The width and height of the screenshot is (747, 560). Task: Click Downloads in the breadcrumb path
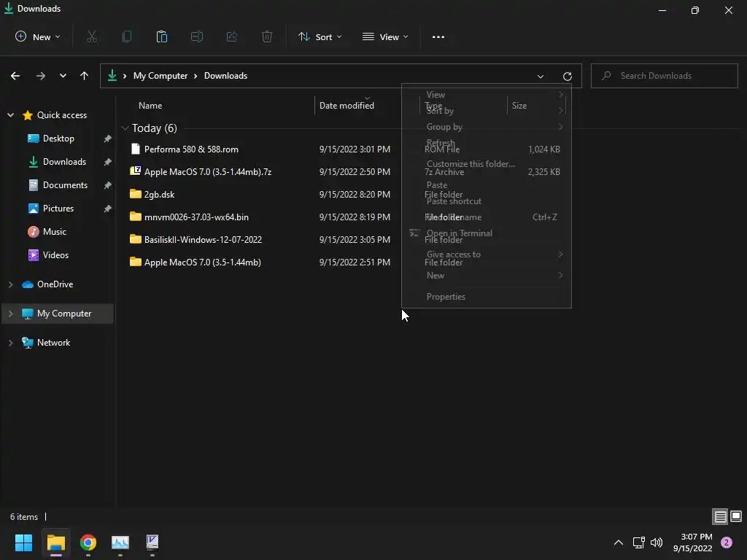click(226, 76)
